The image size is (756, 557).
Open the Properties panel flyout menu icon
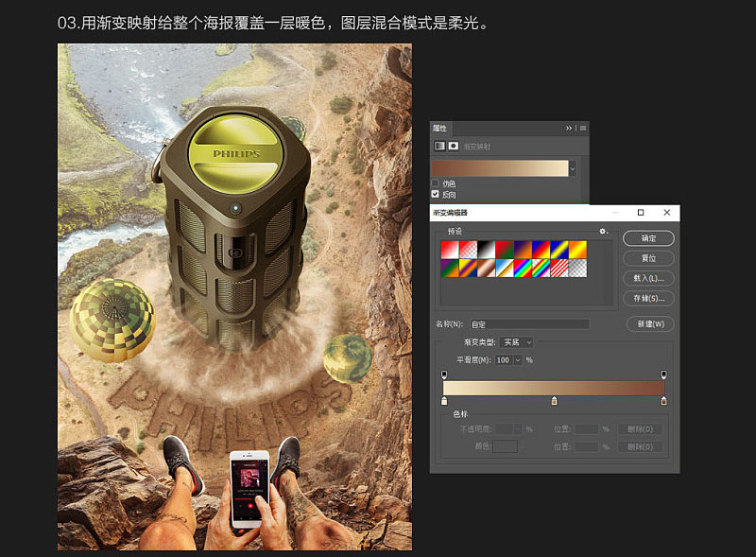[583, 128]
